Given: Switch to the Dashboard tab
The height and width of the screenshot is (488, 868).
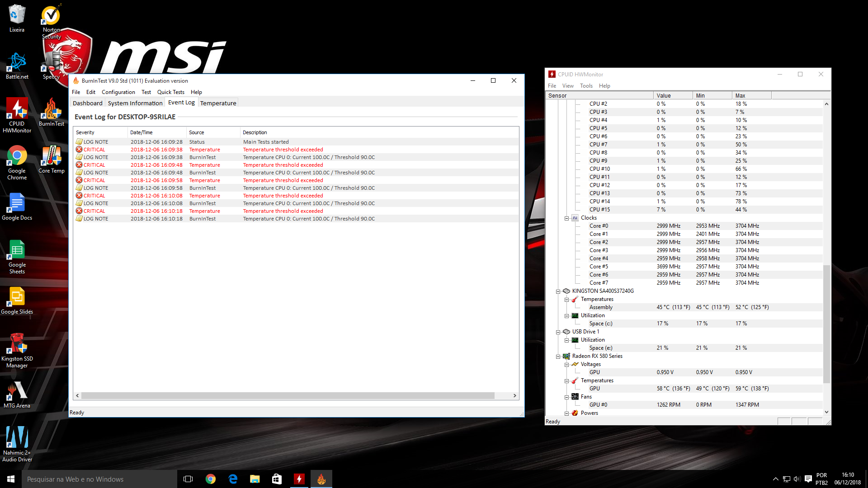Looking at the screenshot, I should 88,103.
